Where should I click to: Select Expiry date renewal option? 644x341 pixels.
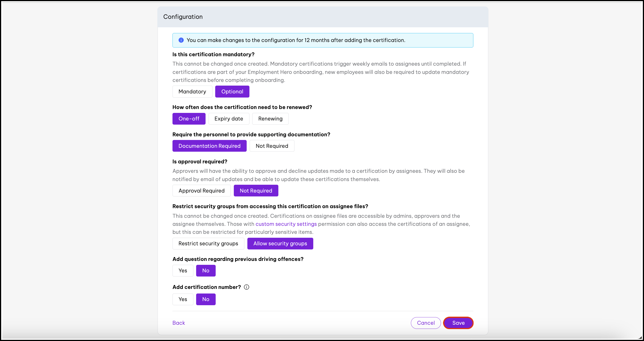point(229,119)
